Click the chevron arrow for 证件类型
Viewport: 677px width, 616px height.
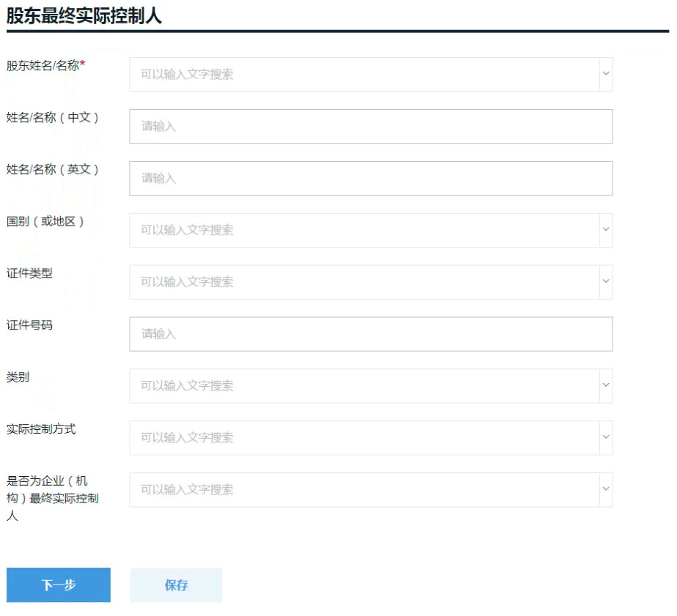[x=606, y=281]
